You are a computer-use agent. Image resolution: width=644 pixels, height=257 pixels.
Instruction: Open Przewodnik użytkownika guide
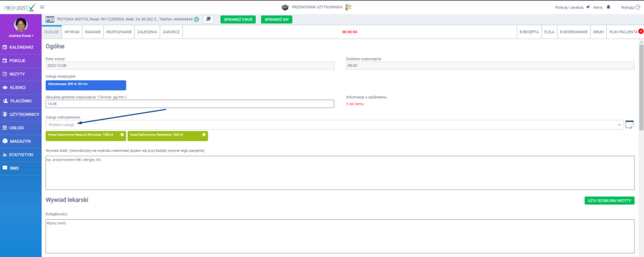322,7
